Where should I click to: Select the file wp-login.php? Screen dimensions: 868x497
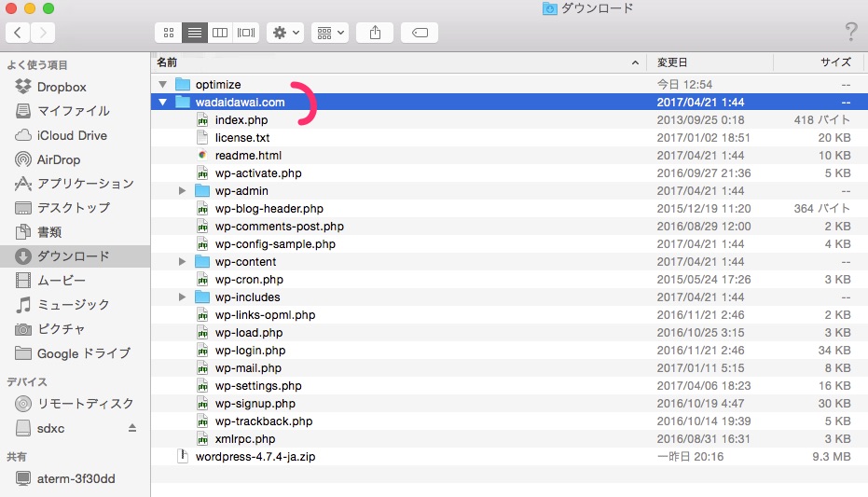(x=250, y=351)
